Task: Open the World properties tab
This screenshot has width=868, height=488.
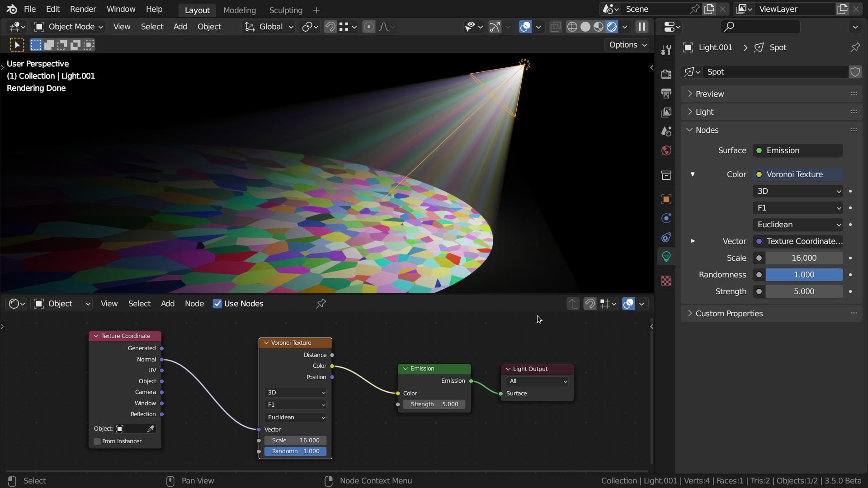Action: pyautogui.click(x=666, y=150)
